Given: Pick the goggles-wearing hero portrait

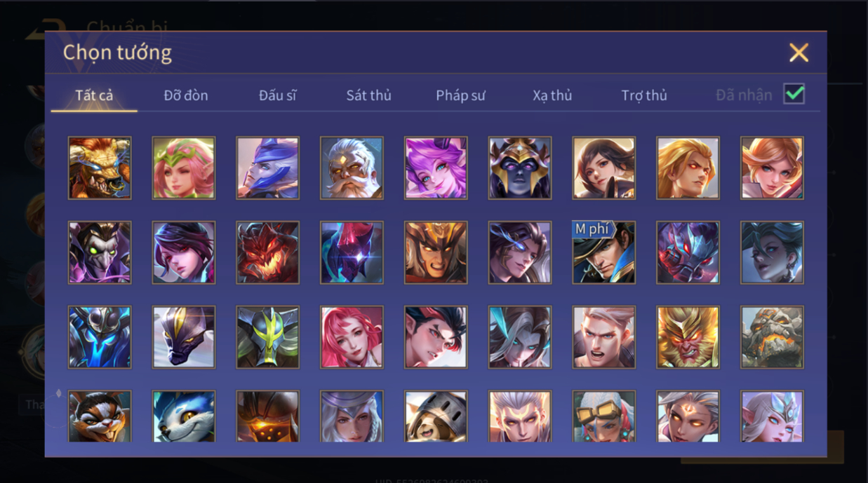Looking at the screenshot, I should pyautogui.click(x=604, y=416).
